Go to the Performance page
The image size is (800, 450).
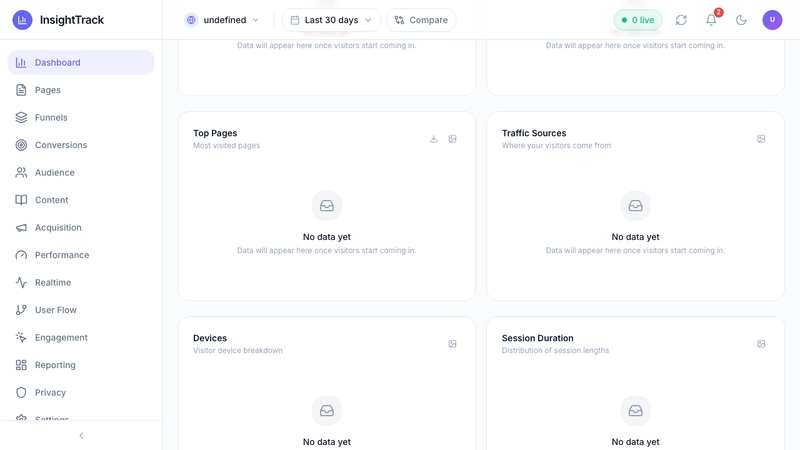[x=81, y=255]
